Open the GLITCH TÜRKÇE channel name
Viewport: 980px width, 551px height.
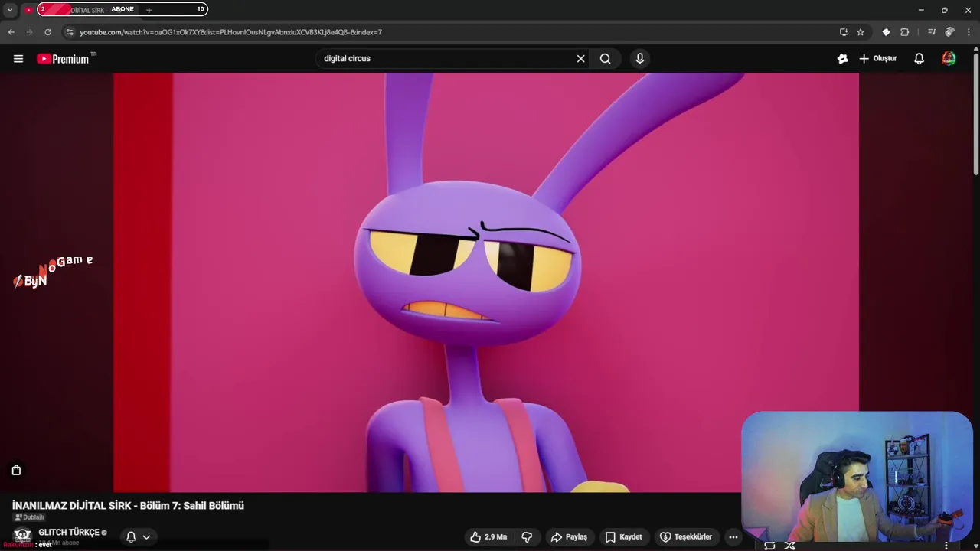[x=69, y=533]
